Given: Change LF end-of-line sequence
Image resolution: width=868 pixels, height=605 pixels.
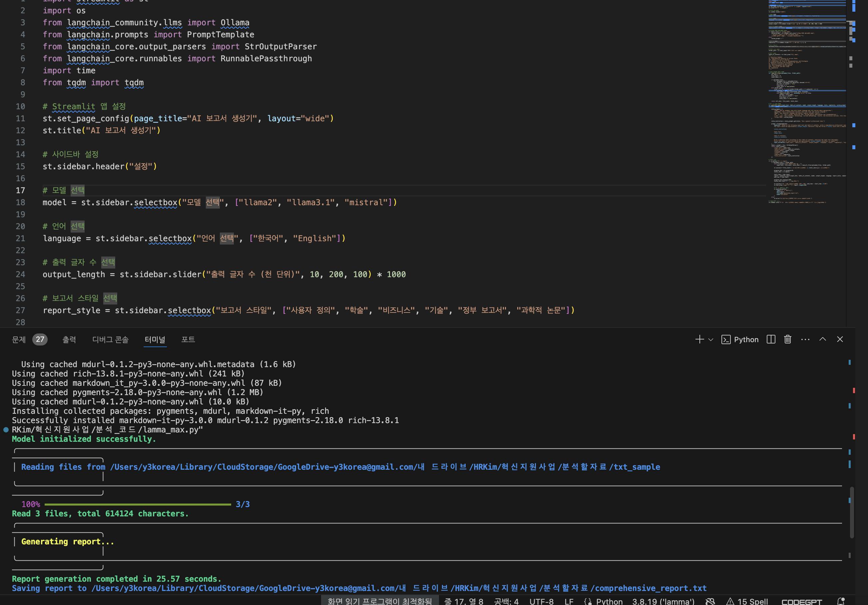Looking at the screenshot, I should click(x=569, y=601).
